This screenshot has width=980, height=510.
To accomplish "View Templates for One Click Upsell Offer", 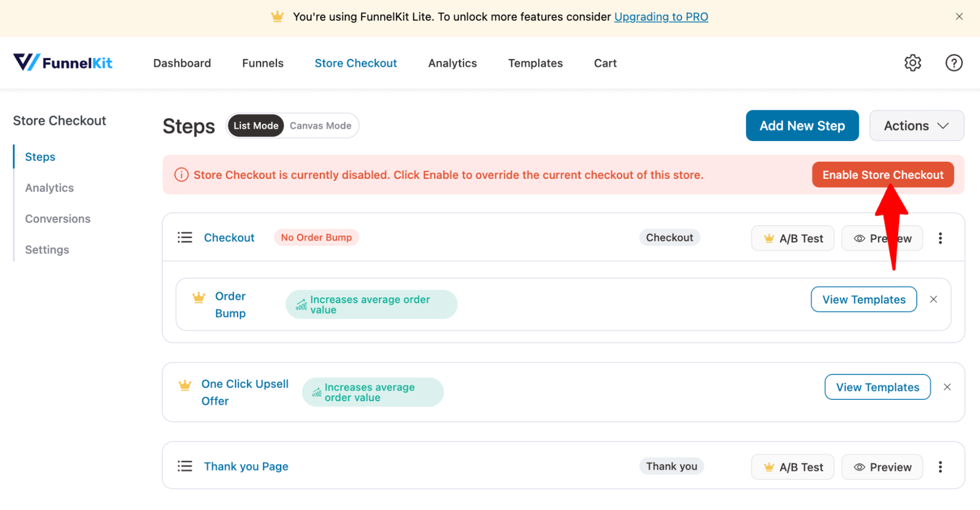I will pyautogui.click(x=878, y=387).
